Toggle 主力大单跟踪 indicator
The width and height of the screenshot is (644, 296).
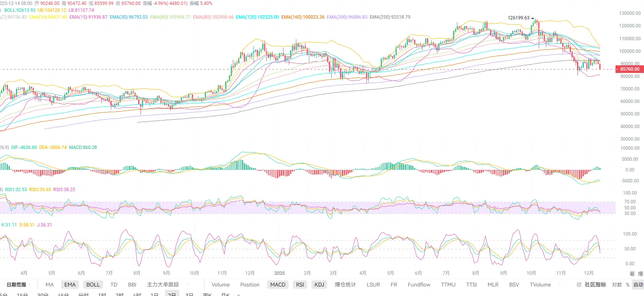(163, 285)
